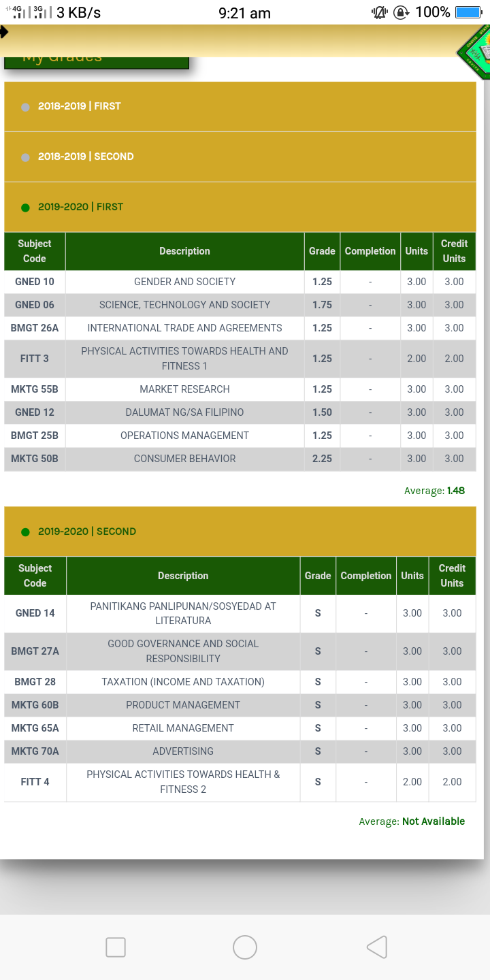Select the 2019-2020 | FIRST semester header
Image resolution: width=490 pixels, height=980 pixels.
(x=240, y=207)
